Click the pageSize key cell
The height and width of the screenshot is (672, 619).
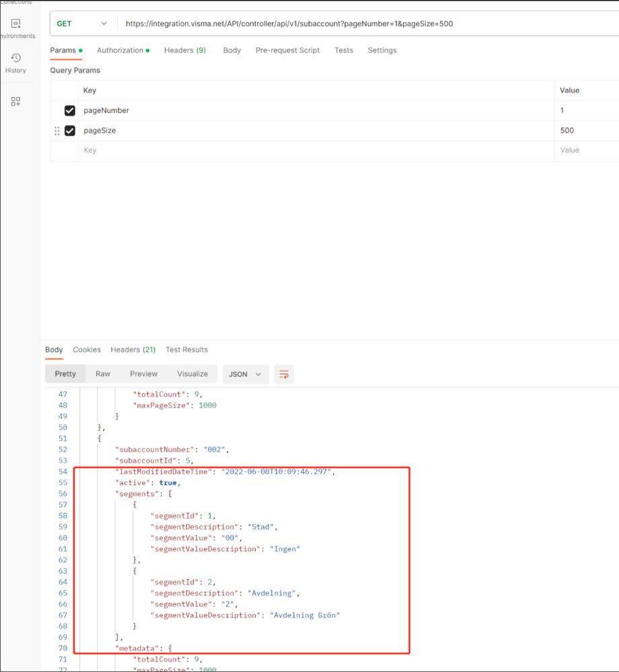point(316,130)
